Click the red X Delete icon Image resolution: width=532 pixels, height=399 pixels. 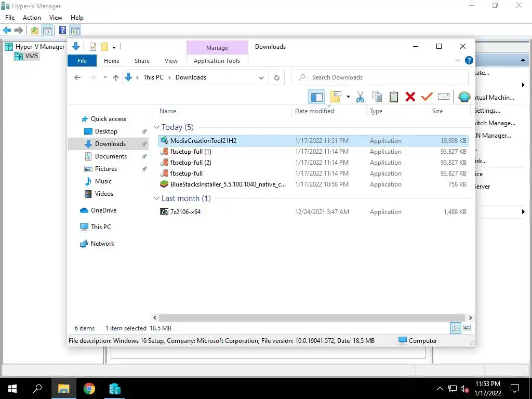[x=410, y=97]
